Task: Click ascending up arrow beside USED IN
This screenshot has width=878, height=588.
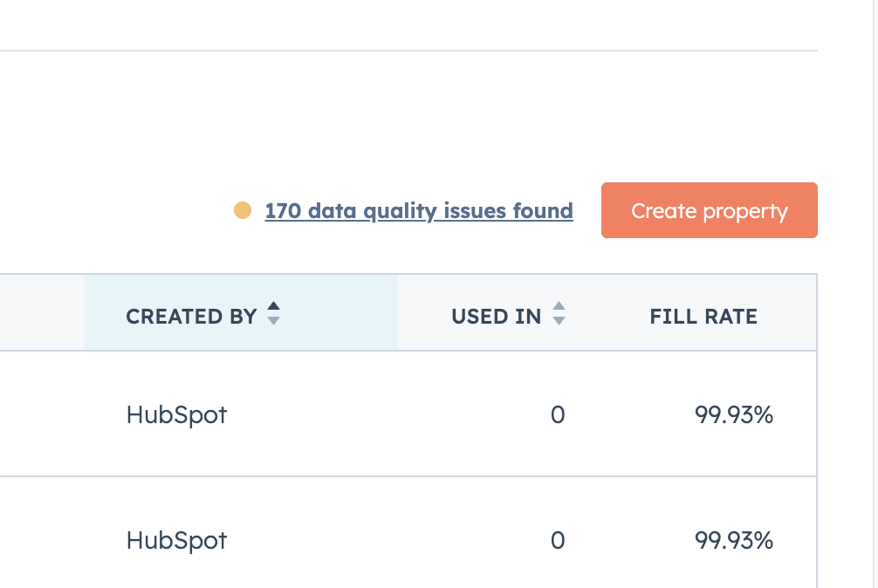Action: (x=559, y=307)
